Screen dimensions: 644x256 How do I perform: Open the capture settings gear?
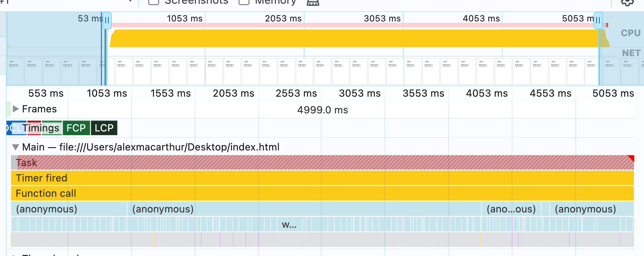(x=627, y=2)
